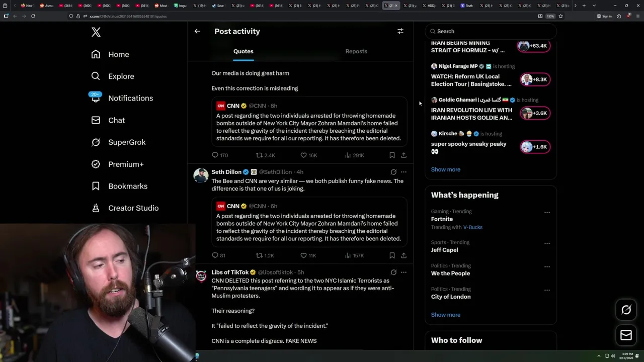The height and width of the screenshot is (362, 644).
Task: Open Creator Studio in the sidebar
Action: tap(125, 208)
